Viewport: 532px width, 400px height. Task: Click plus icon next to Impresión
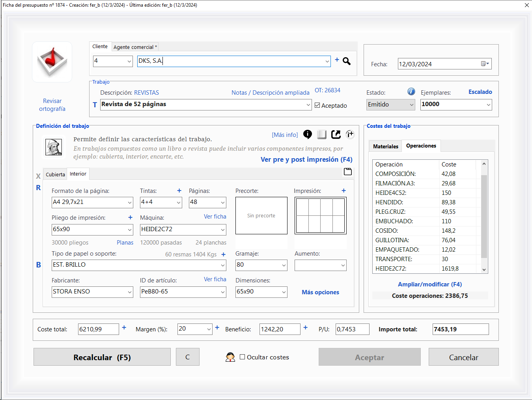tap(343, 191)
